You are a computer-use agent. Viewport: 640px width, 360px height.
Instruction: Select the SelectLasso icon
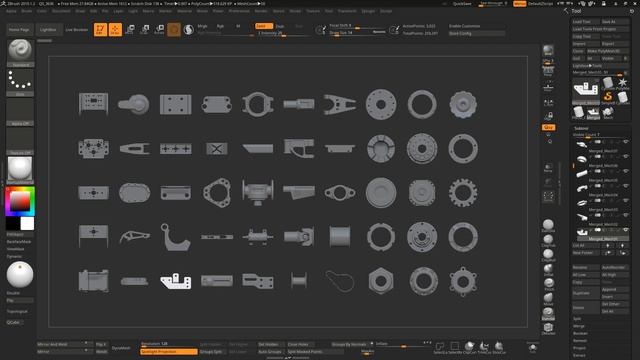[x=440, y=347]
